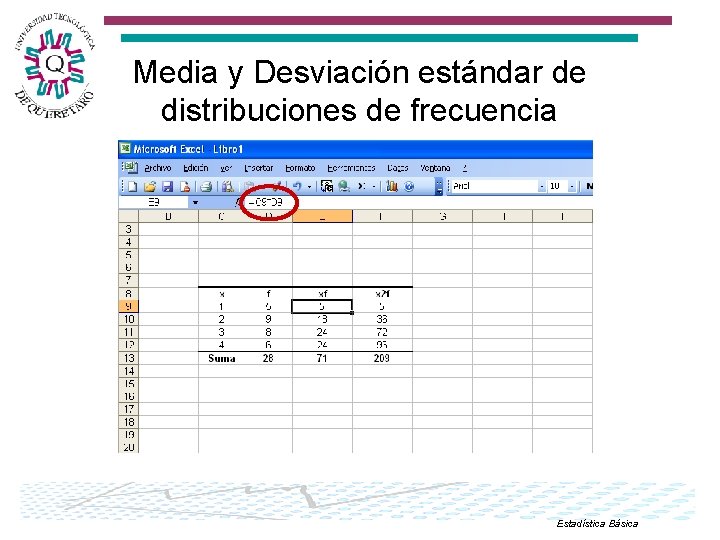Click the Select All corner button

[x=128, y=216]
